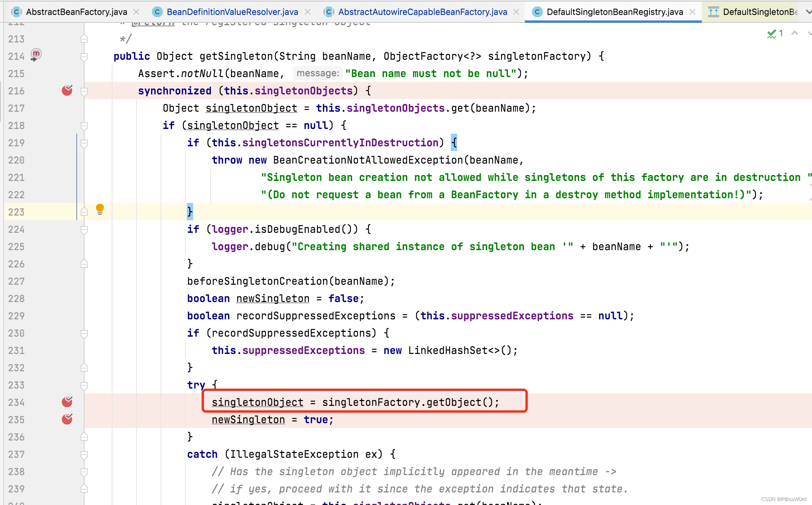Collapse fold marker at line 219
812x505 pixels.
pyautogui.click(x=84, y=144)
